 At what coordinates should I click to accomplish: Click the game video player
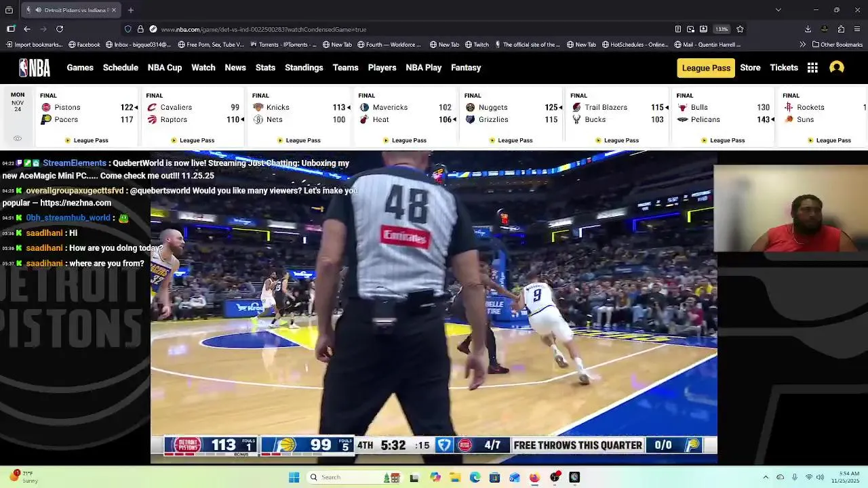click(433, 307)
